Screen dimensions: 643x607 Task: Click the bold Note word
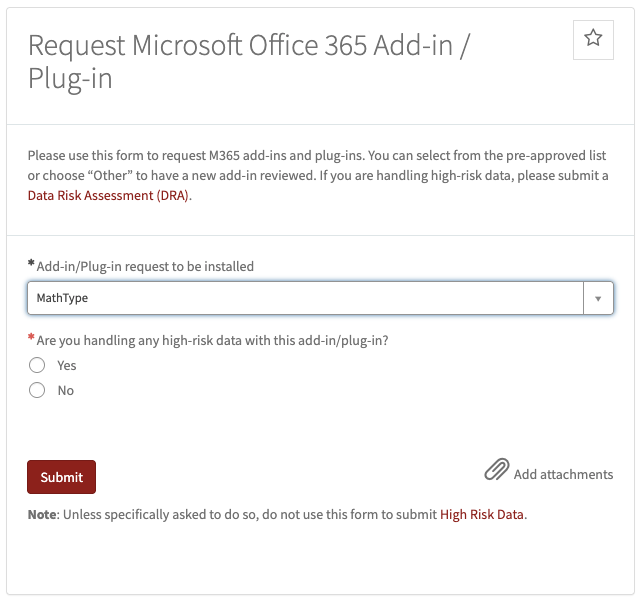(42, 514)
